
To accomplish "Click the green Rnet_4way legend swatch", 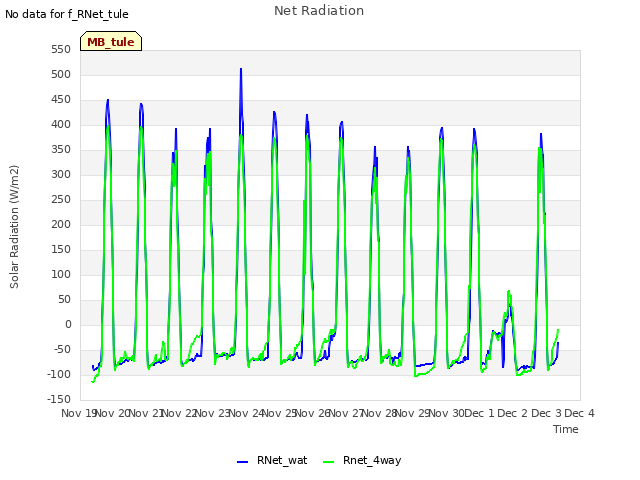I will (329, 462).
